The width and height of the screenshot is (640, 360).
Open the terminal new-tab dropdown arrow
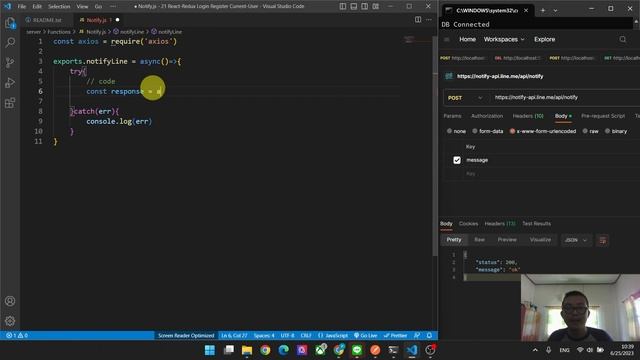pyautogui.click(x=555, y=11)
